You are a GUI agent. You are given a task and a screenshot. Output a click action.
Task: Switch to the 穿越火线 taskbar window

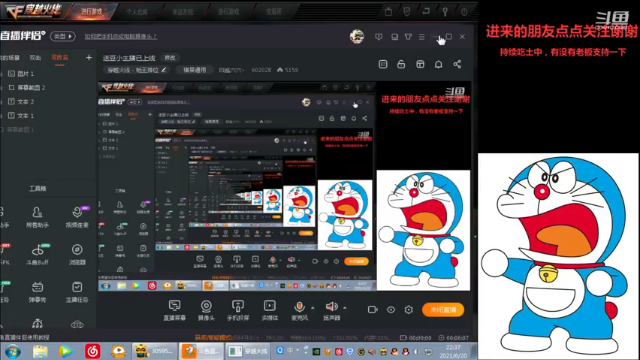(248, 351)
